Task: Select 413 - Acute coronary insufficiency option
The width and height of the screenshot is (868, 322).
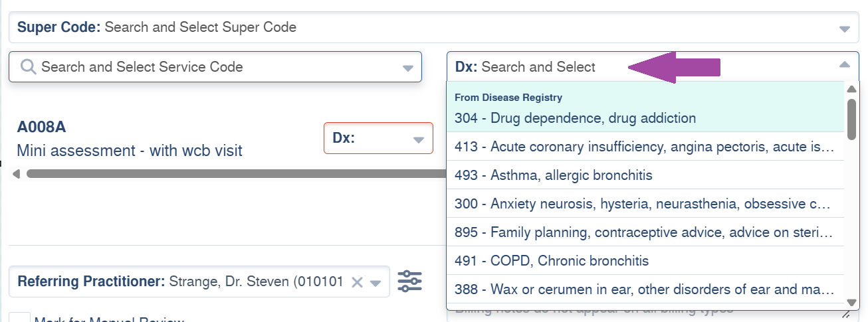Action: [x=643, y=147]
